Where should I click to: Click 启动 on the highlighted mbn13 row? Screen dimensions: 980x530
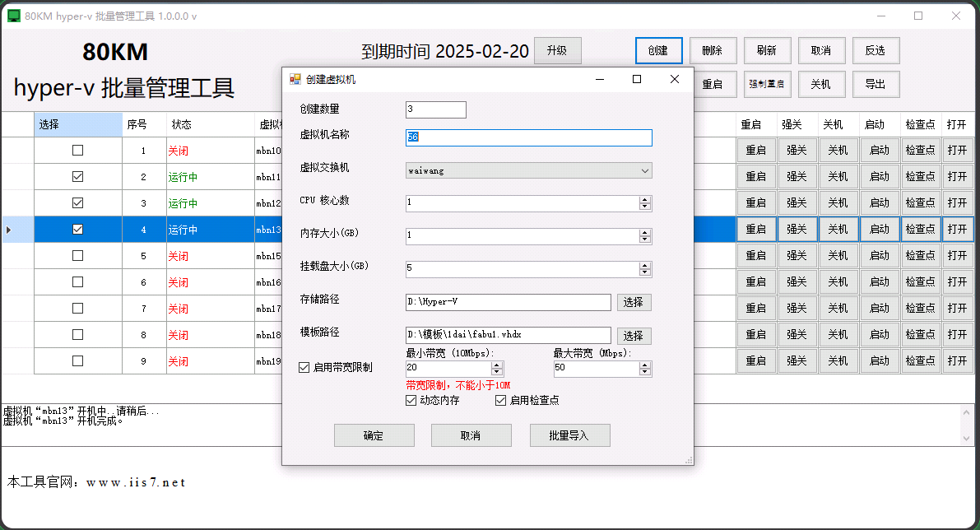tap(879, 229)
